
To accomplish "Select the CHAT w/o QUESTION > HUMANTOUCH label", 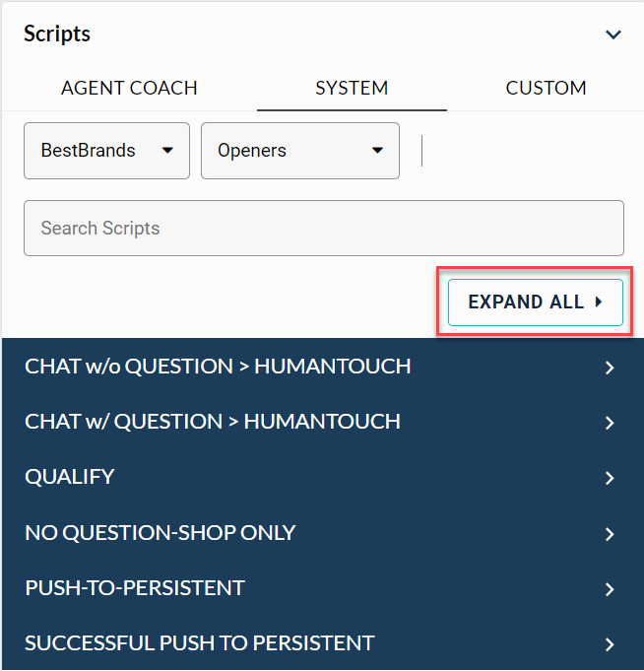I will 218,367.
